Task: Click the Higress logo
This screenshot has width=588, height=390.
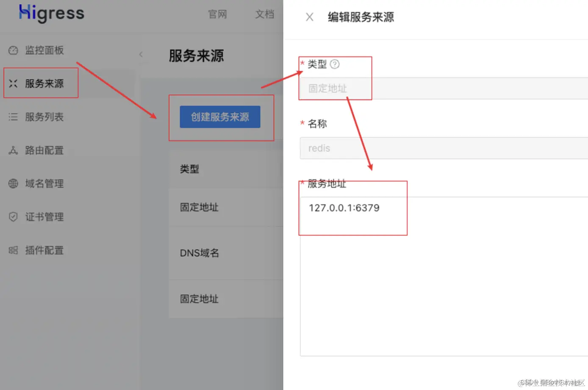Action: [x=51, y=14]
